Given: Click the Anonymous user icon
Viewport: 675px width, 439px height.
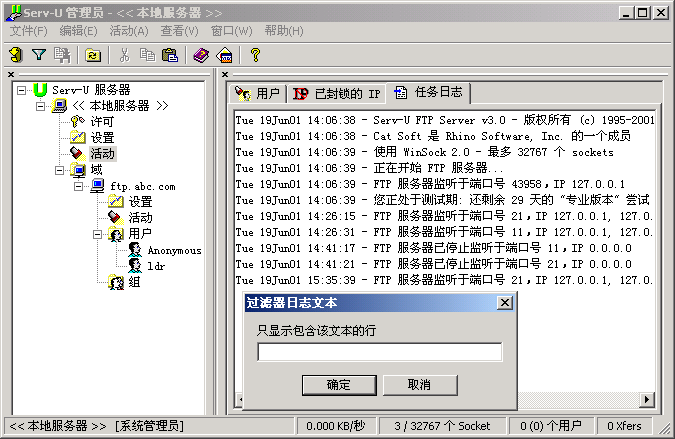Looking at the screenshot, I should tap(135, 250).
